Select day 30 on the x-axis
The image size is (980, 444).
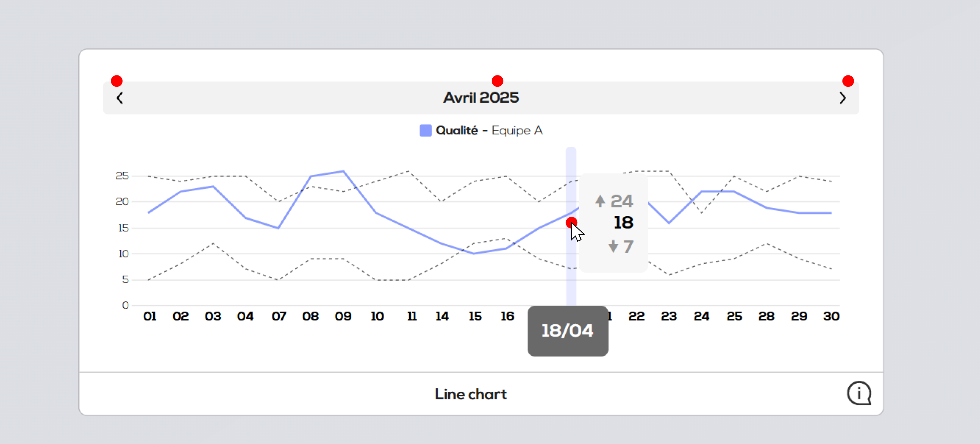(831, 316)
